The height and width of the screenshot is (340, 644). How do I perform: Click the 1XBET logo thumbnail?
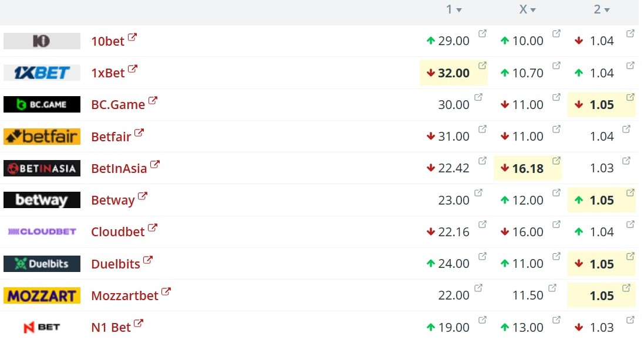point(42,73)
